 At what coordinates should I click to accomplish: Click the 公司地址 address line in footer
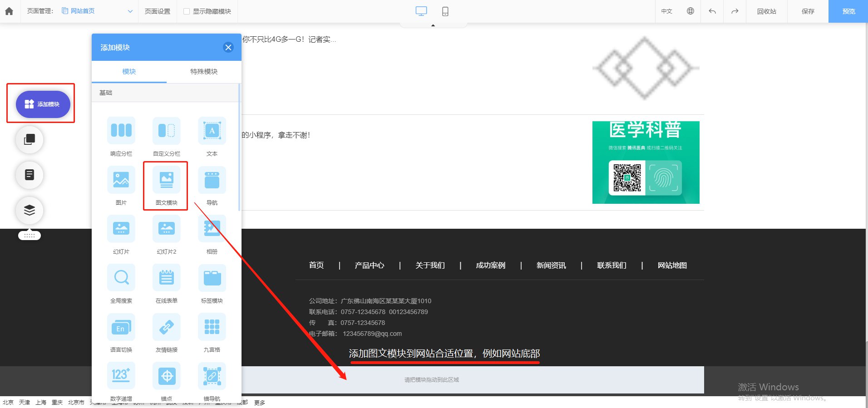pos(370,301)
